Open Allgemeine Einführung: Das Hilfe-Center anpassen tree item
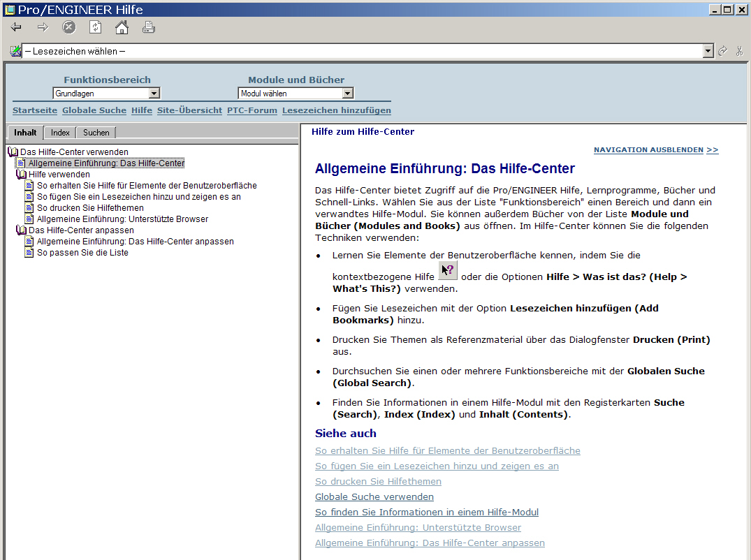The height and width of the screenshot is (560, 751). click(136, 241)
